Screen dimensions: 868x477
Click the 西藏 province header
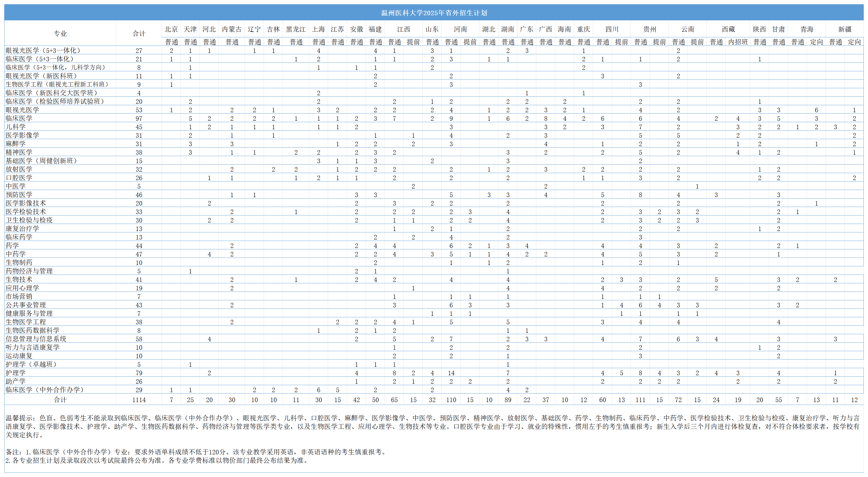[728, 29]
